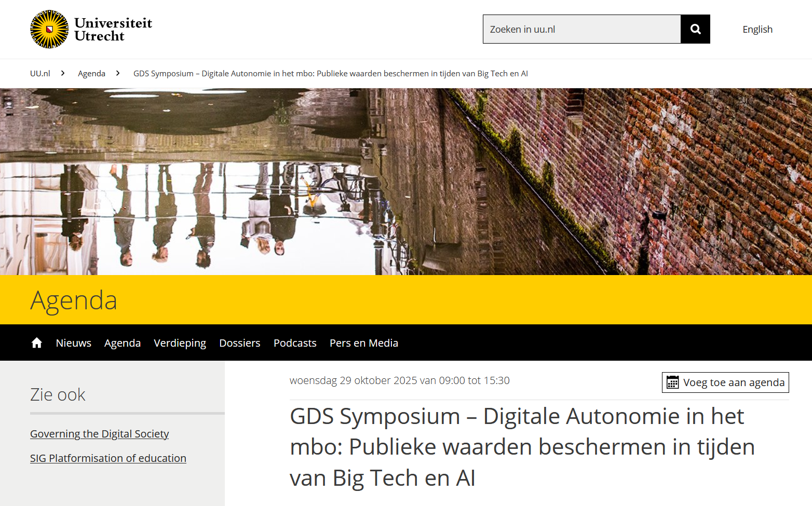Image resolution: width=812 pixels, height=506 pixels.
Task: Click the chevron after Agenda in breadcrumbs
Action: point(118,73)
